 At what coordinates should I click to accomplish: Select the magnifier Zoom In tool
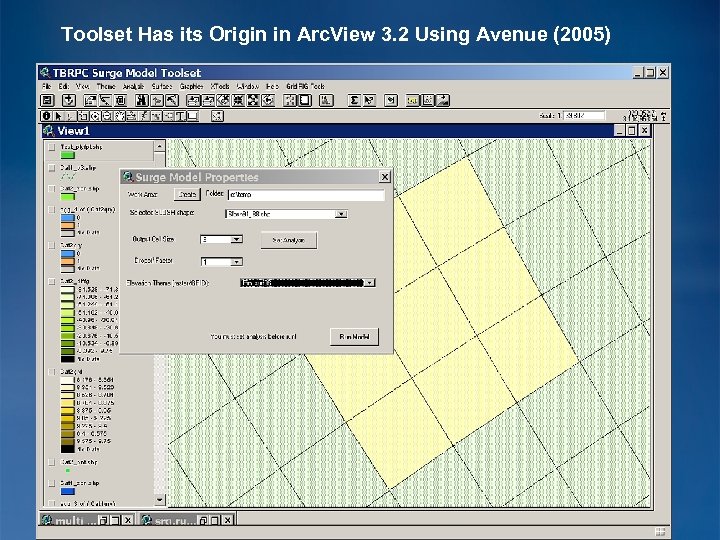96,116
